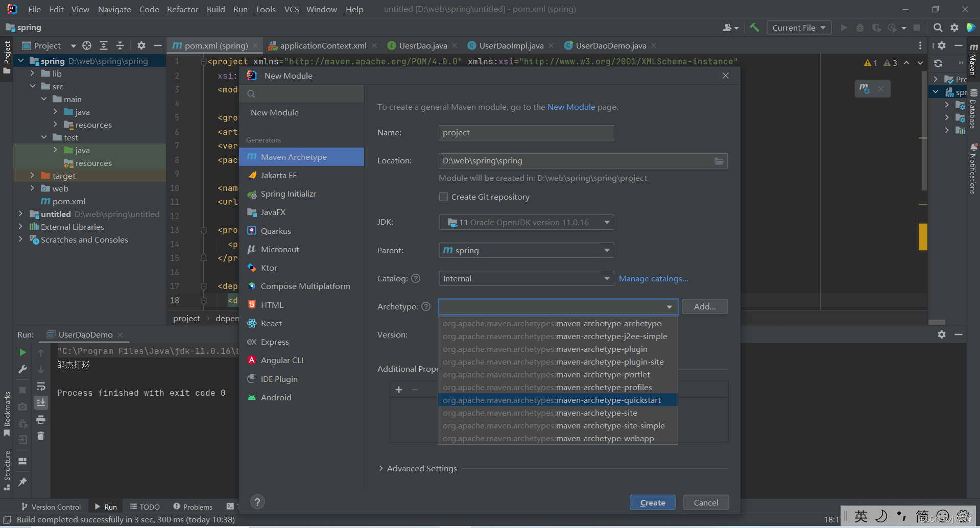Open the New Module help button
The width and height of the screenshot is (980, 528).
point(257,502)
